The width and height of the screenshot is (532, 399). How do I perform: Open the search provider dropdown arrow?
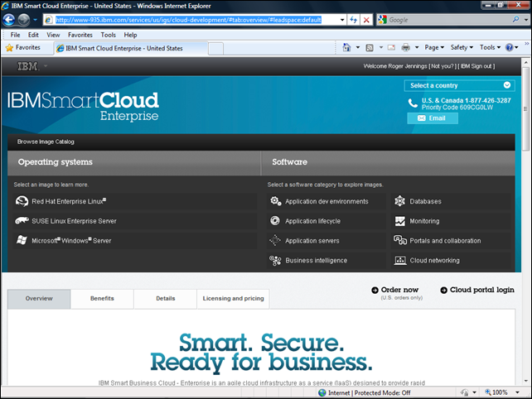(x=526, y=20)
